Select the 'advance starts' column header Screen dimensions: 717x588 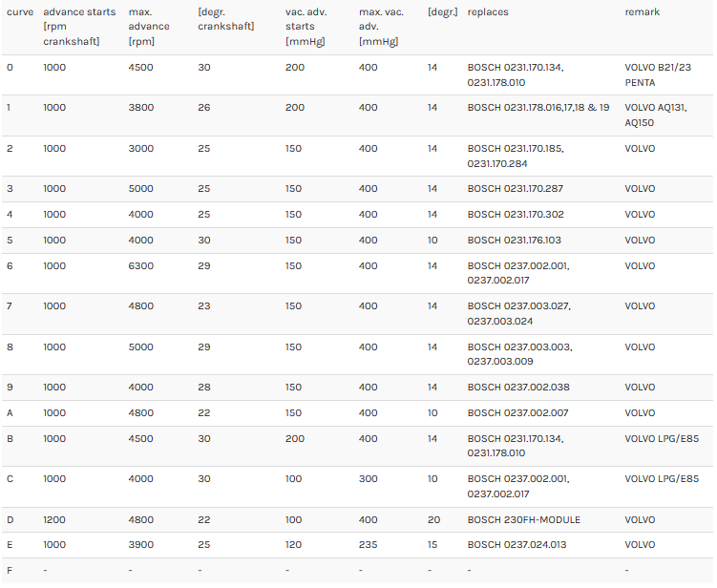tap(79, 27)
